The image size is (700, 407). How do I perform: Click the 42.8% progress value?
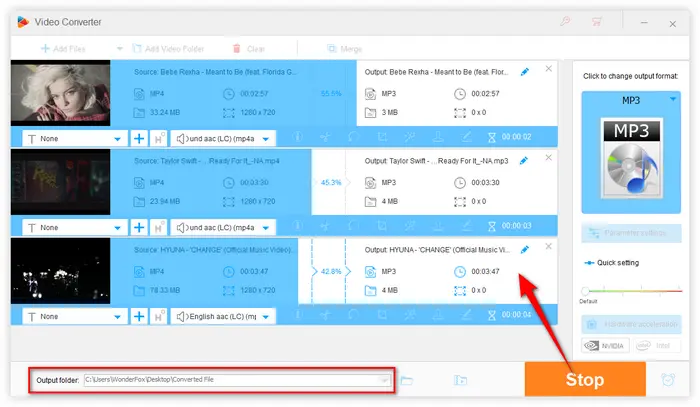coord(331,271)
